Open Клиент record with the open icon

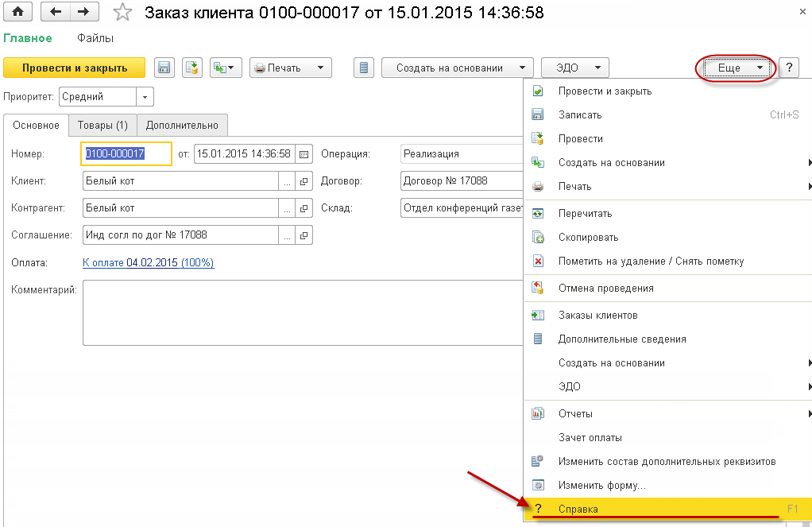(x=304, y=181)
